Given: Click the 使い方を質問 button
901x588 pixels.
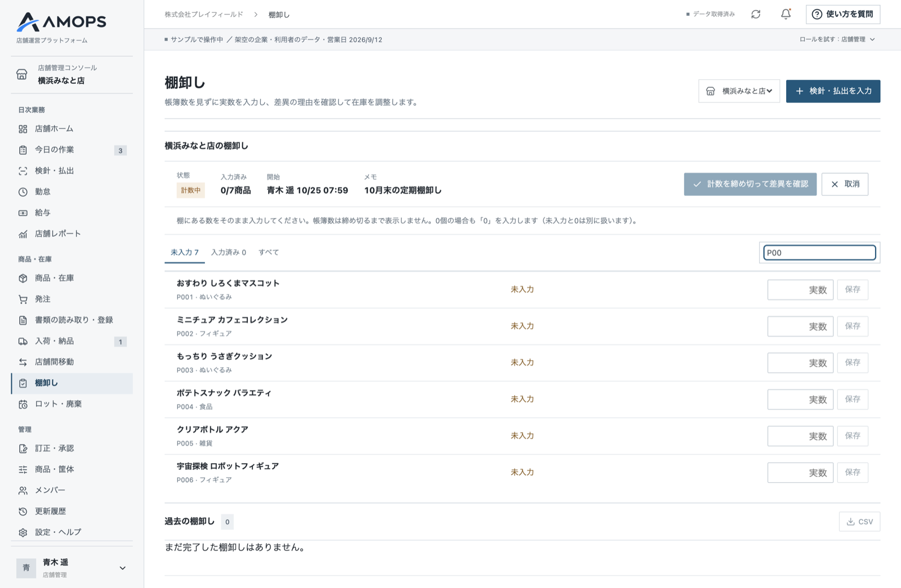Looking at the screenshot, I should click(x=842, y=14).
